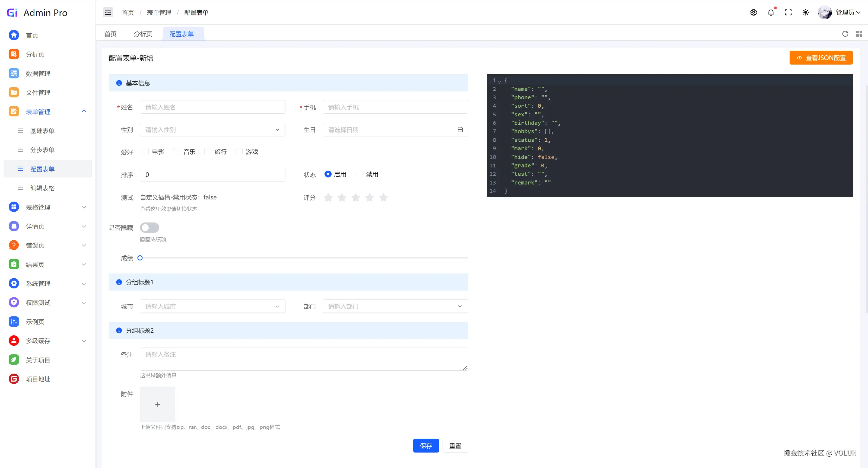868x468 pixels.
Task: Open settings gear in top bar
Action: 753,12
